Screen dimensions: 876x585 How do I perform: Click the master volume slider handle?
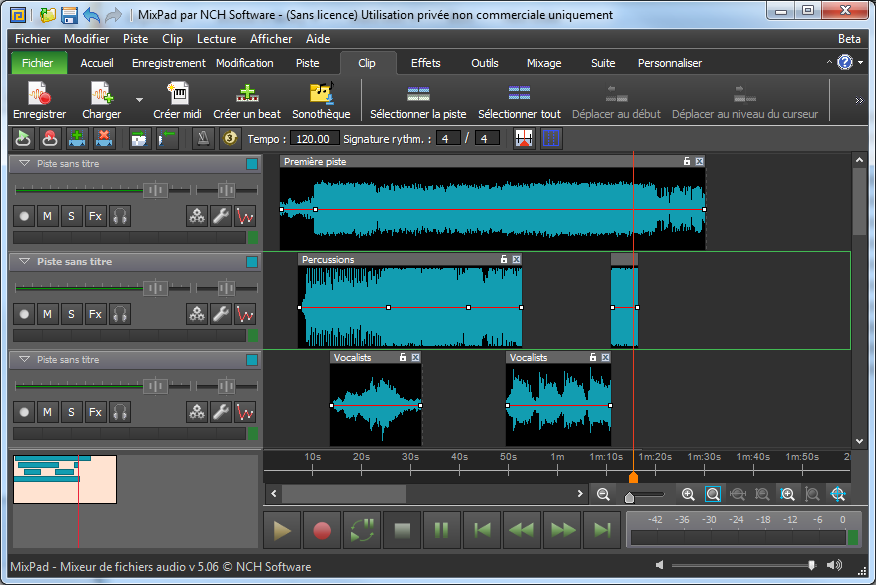[x=812, y=565]
